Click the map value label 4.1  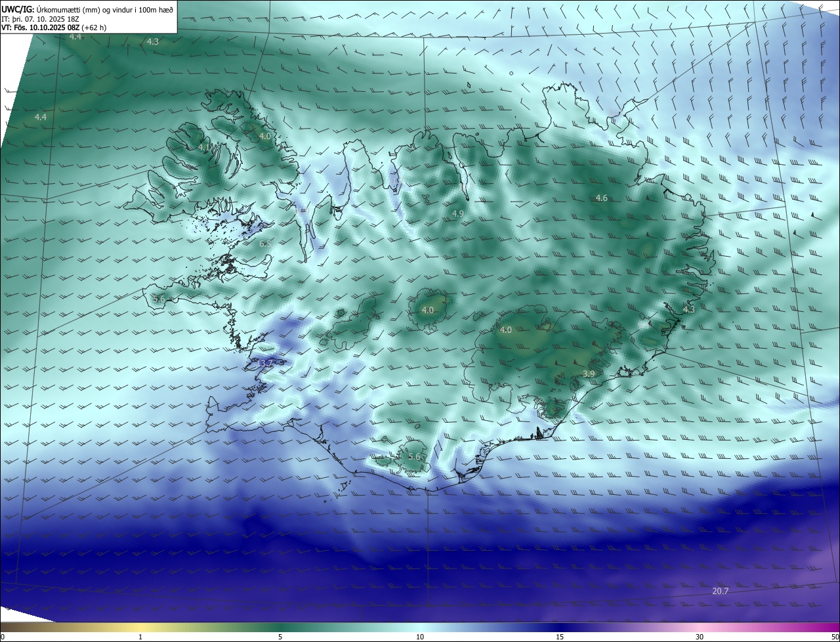click(x=204, y=148)
